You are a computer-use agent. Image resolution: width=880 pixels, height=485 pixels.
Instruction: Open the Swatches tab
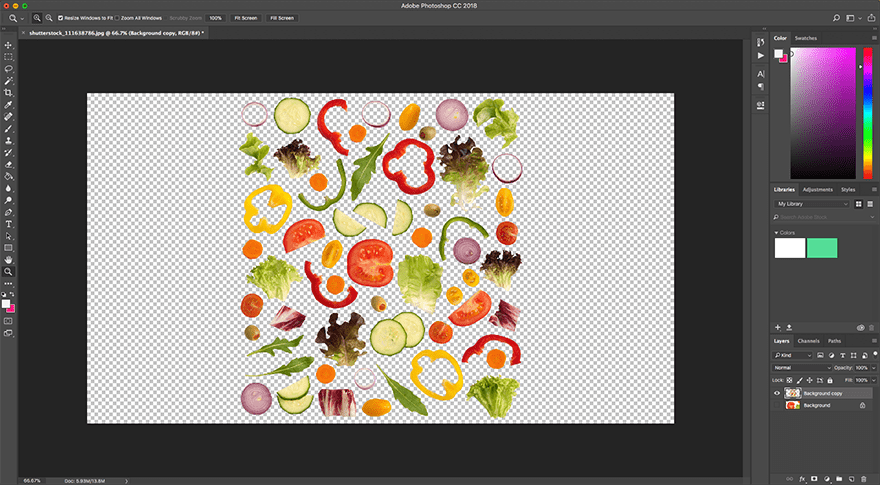tap(805, 38)
